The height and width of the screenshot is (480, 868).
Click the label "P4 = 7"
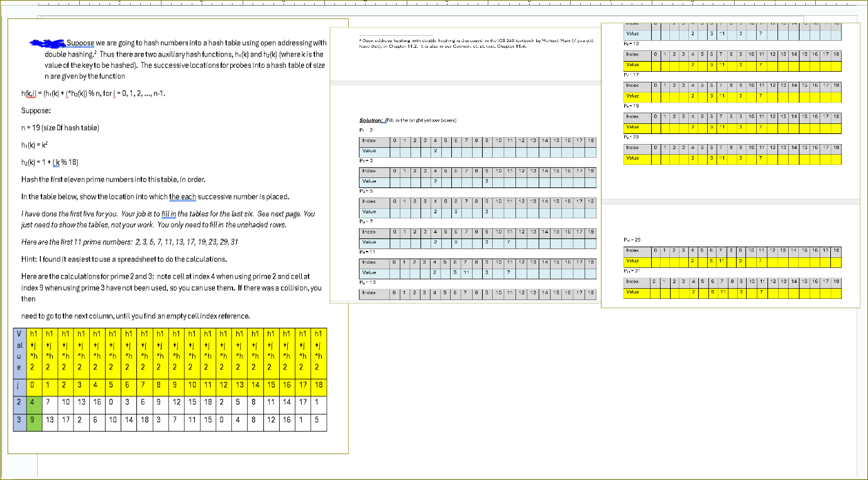tap(366, 221)
